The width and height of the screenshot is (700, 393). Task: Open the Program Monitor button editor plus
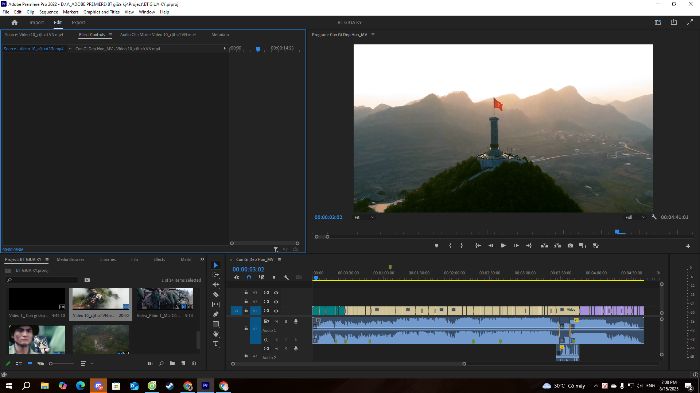pos(688,246)
